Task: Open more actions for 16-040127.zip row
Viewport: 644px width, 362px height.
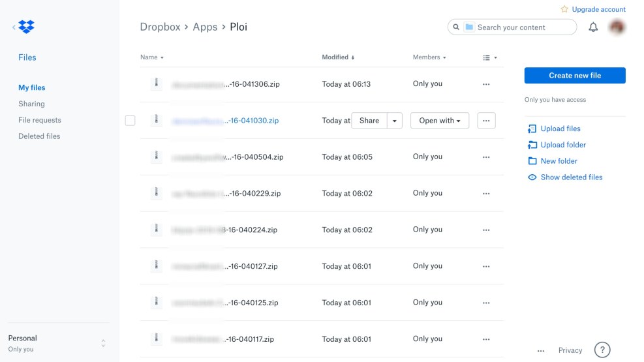Action: click(x=486, y=266)
